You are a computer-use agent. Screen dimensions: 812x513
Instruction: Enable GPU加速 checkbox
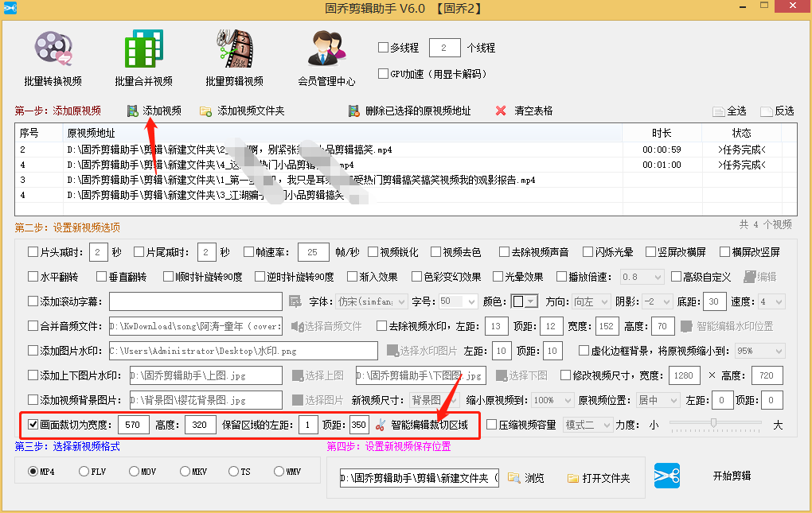point(383,73)
